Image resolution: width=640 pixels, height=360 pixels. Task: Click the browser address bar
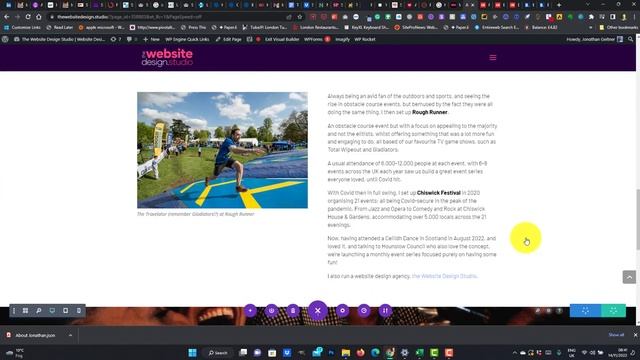pyautogui.click(x=167, y=17)
